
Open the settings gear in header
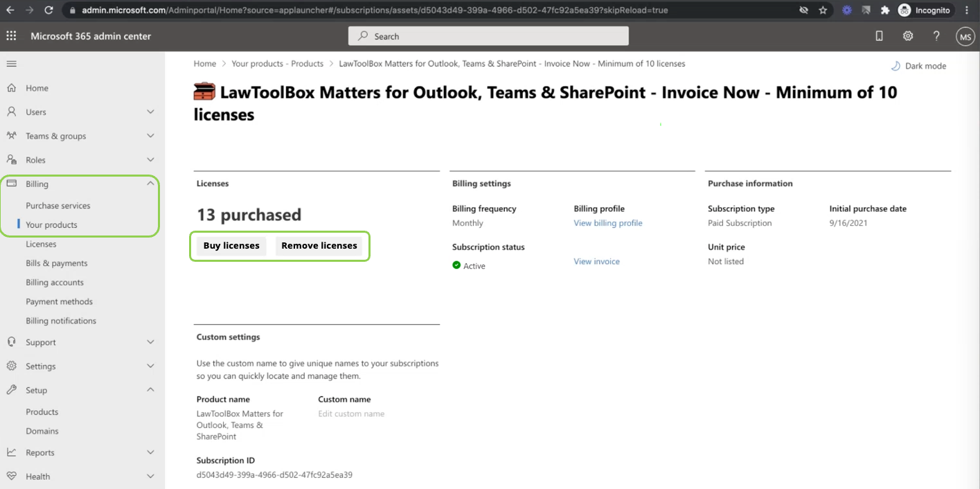coord(908,36)
